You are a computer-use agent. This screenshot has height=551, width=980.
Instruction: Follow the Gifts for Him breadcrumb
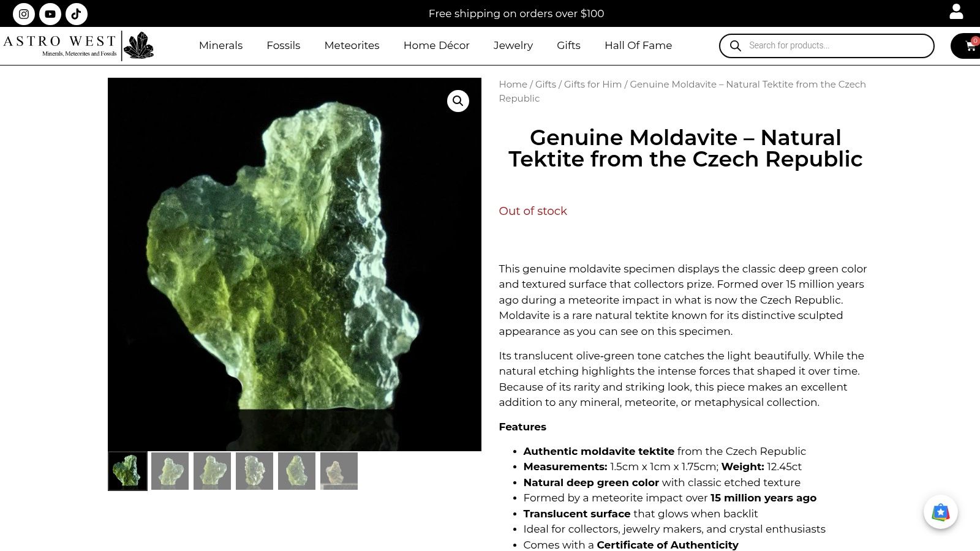pyautogui.click(x=593, y=84)
